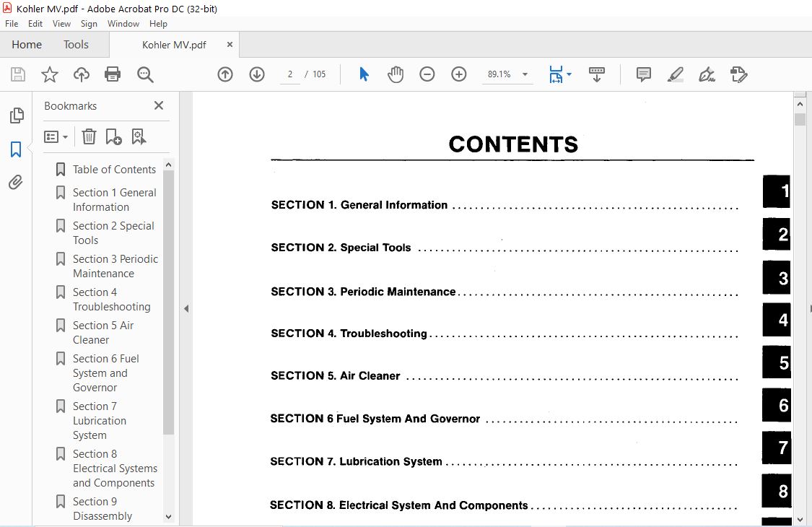812x527 pixels.
Task: Click the document vertical scrollbar thumb
Action: (x=800, y=119)
